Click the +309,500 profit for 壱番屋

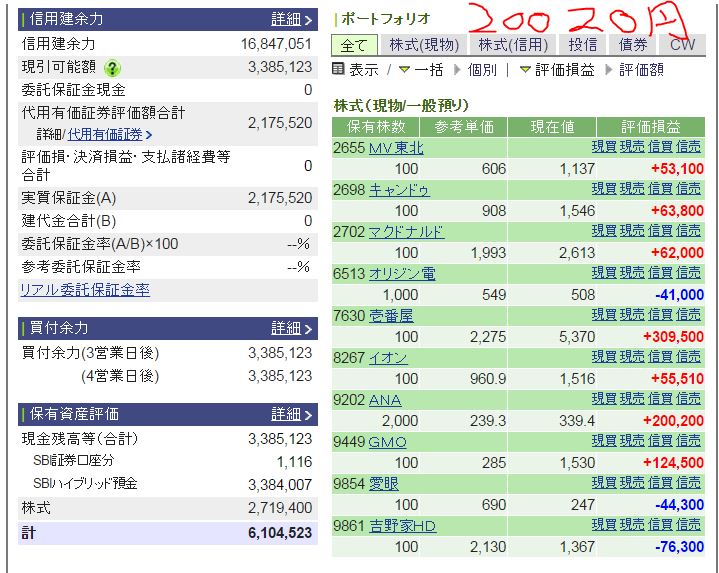click(673, 337)
